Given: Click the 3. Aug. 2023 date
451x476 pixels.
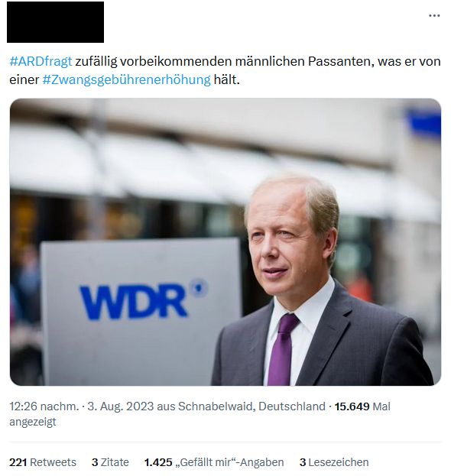Looking at the screenshot, I should coord(121,406).
